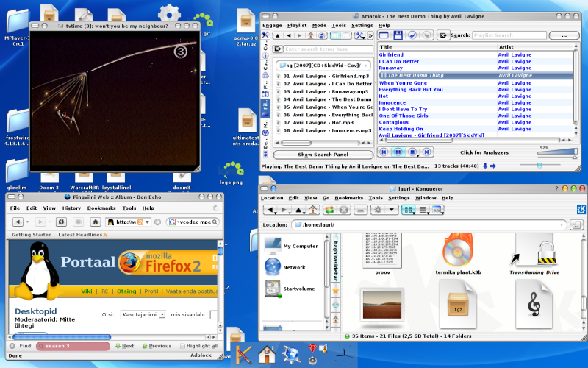Click for Analyzers area in Amarok
This screenshot has width=588, height=368.
(x=484, y=152)
